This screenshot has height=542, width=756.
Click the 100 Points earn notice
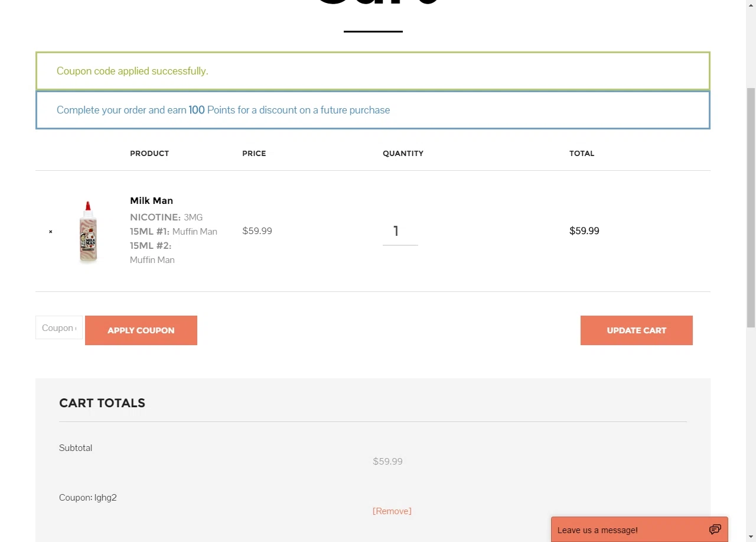tap(373, 110)
